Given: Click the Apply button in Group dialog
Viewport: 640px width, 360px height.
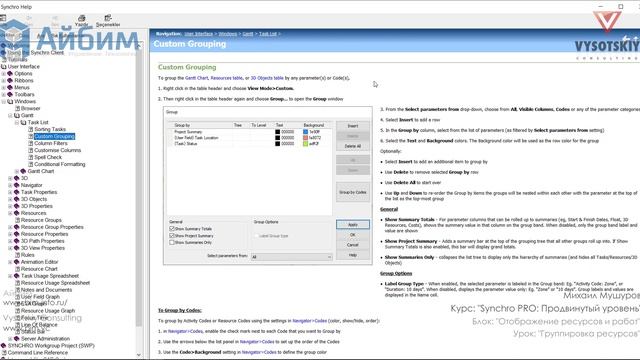Looking at the screenshot, I should (353, 224).
